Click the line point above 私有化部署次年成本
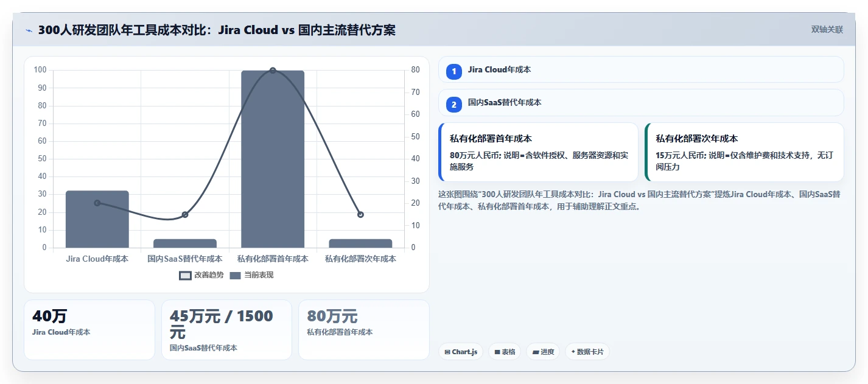Image resolution: width=868 pixels, height=384 pixels. tap(360, 214)
